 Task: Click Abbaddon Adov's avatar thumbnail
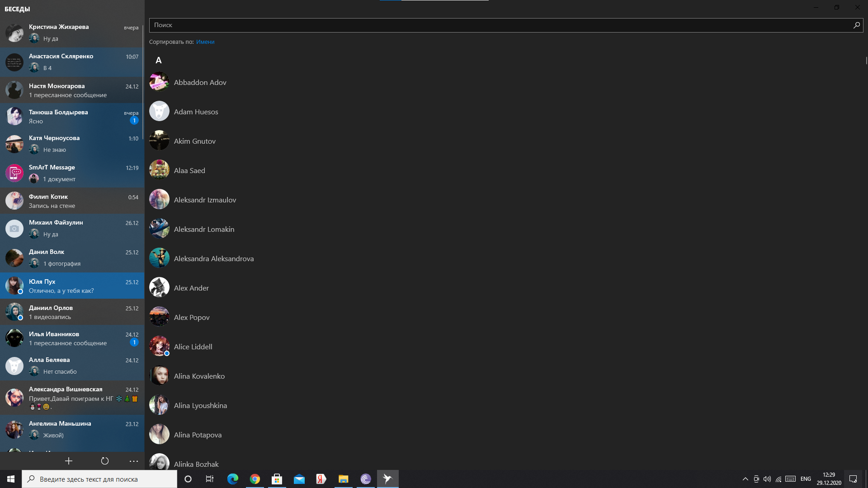point(159,82)
